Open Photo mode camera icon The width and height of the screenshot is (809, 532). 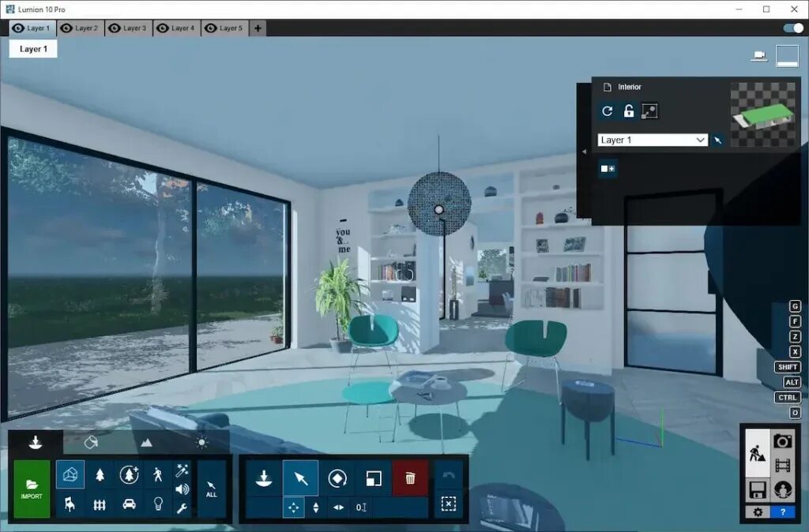(x=783, y=441)
